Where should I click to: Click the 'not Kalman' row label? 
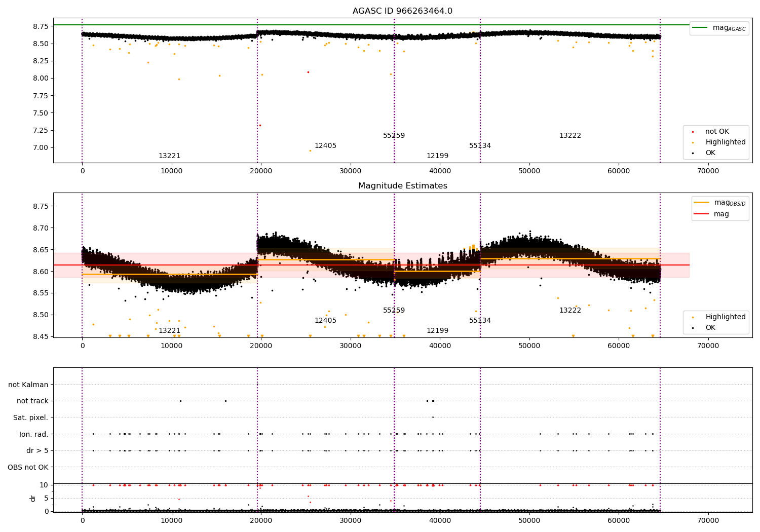(28, 385)
